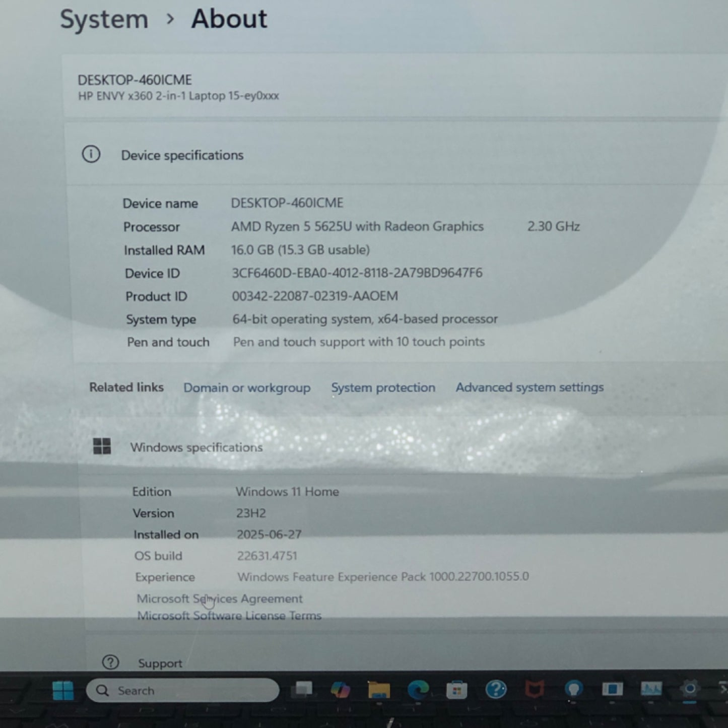
Task: Click the 10 touch points support value
Action: coord(359,342)
